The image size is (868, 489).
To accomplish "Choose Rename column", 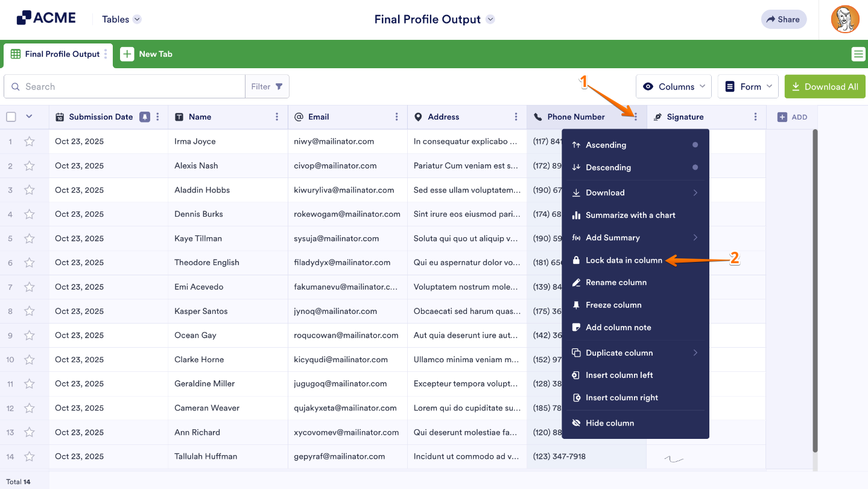I will (x=635, y=283).
